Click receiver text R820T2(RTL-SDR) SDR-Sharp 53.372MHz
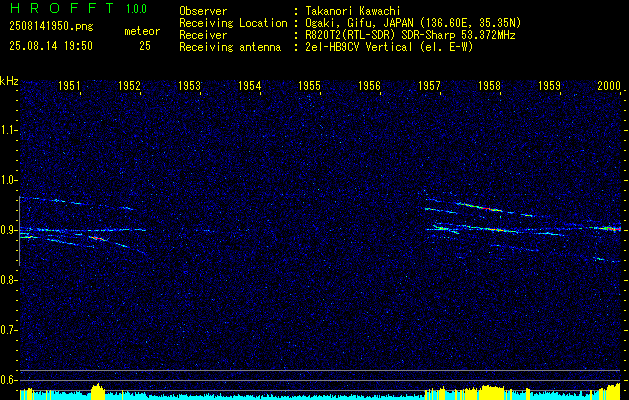 coord(410,35)
